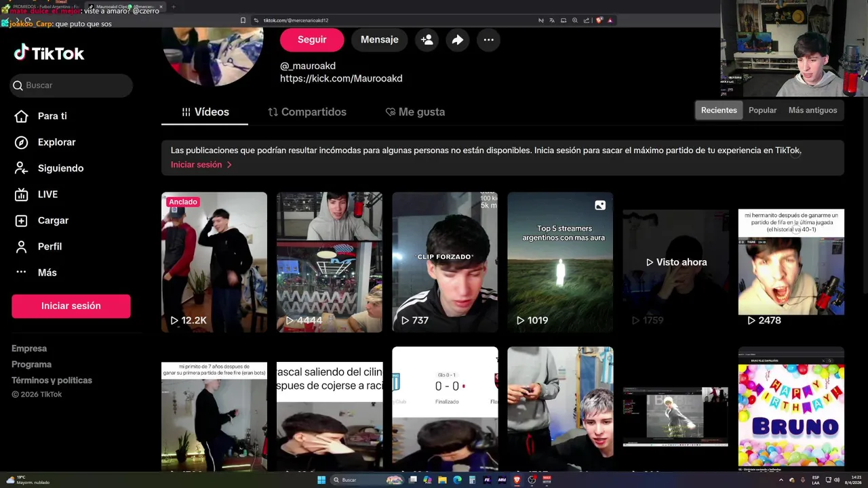The width and height of the screenshot is (868, 488).
Task: Open the Calculator from the taskbar
Action: (x=472, y=480)
